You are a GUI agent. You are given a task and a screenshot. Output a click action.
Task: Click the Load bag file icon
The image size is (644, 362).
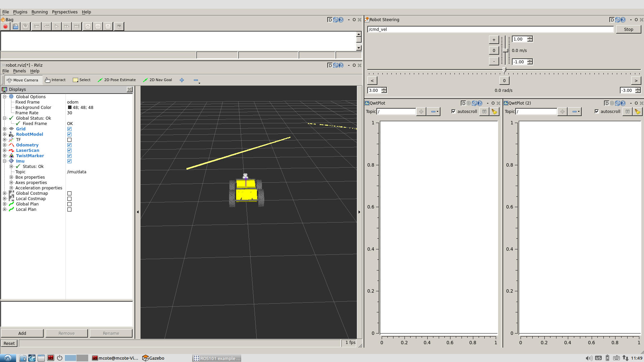(x=15, y=26)
